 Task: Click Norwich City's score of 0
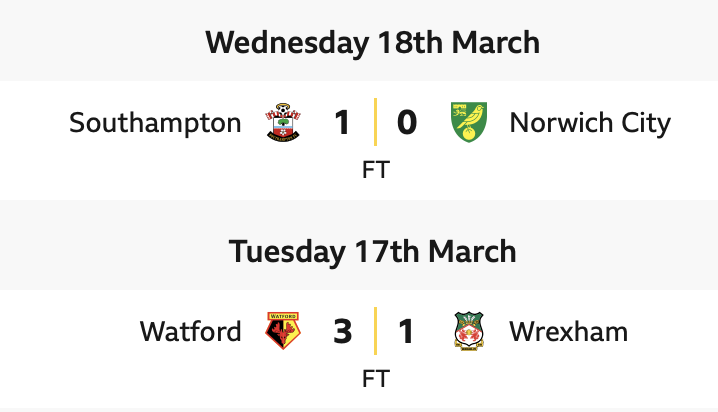pyautogui.click(x=406, y=123)
